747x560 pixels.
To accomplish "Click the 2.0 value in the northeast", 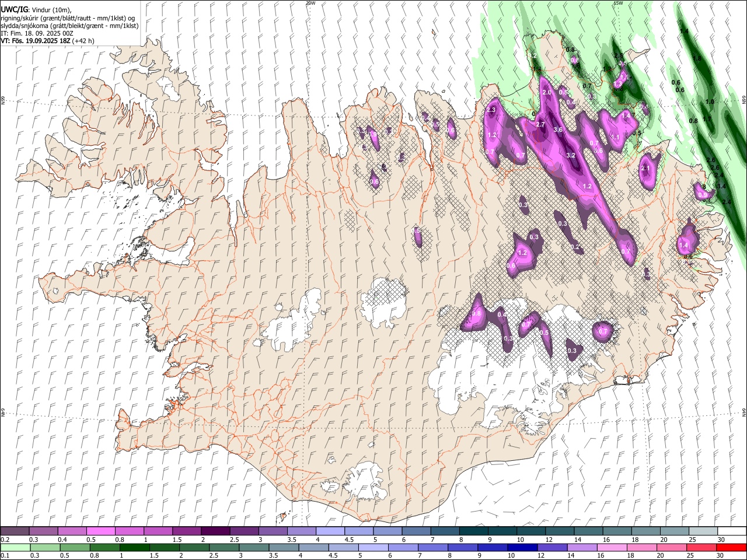I will 547,93.
